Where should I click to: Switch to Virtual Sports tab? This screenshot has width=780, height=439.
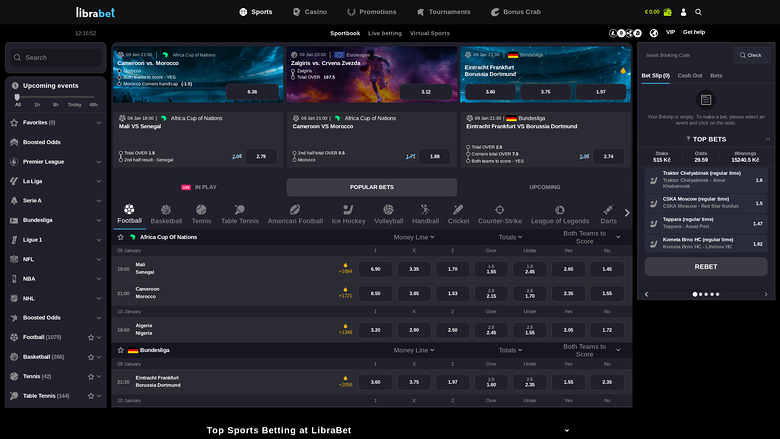click(x=429, y=33)
